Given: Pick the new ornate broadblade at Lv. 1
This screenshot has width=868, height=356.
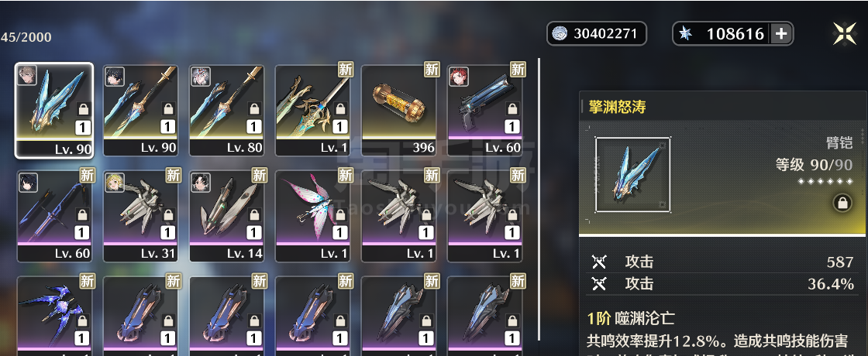Looking at the screenshot, I should (313, 111).
